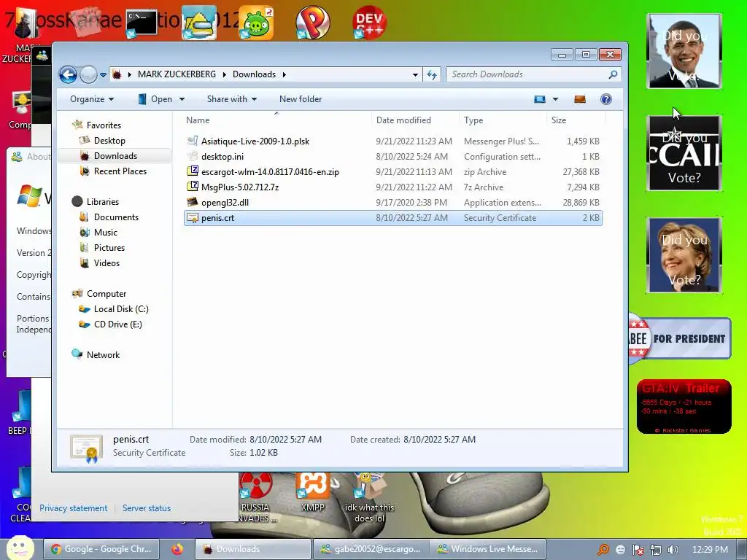Click the Open toolbar button
This screenshot has height=560, width=747.
[x=155, y=99]
